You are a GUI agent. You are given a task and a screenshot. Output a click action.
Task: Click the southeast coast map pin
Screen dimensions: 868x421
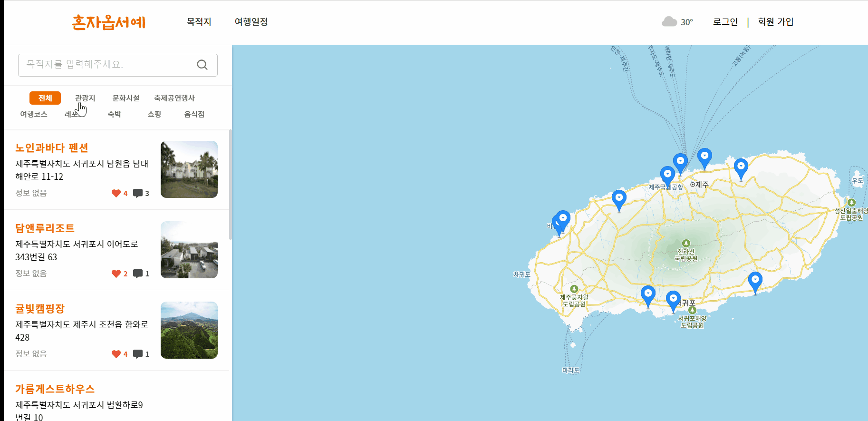(x=755, y=283)
